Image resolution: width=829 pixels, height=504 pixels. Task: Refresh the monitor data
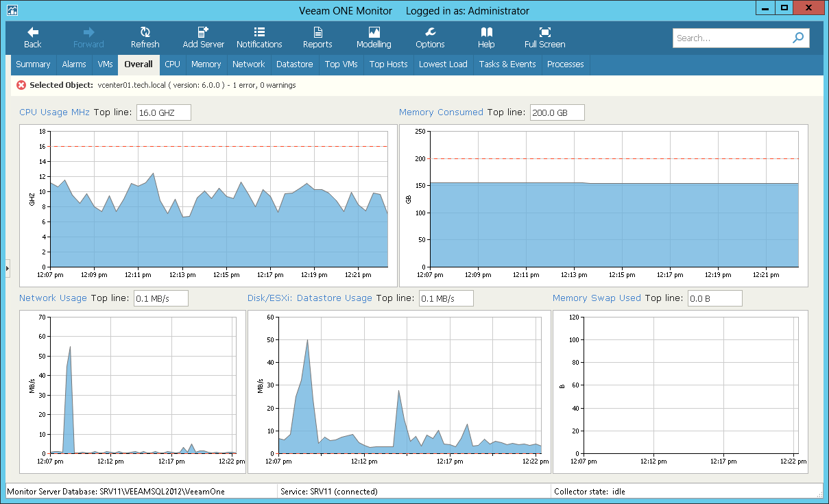point(145,38)
